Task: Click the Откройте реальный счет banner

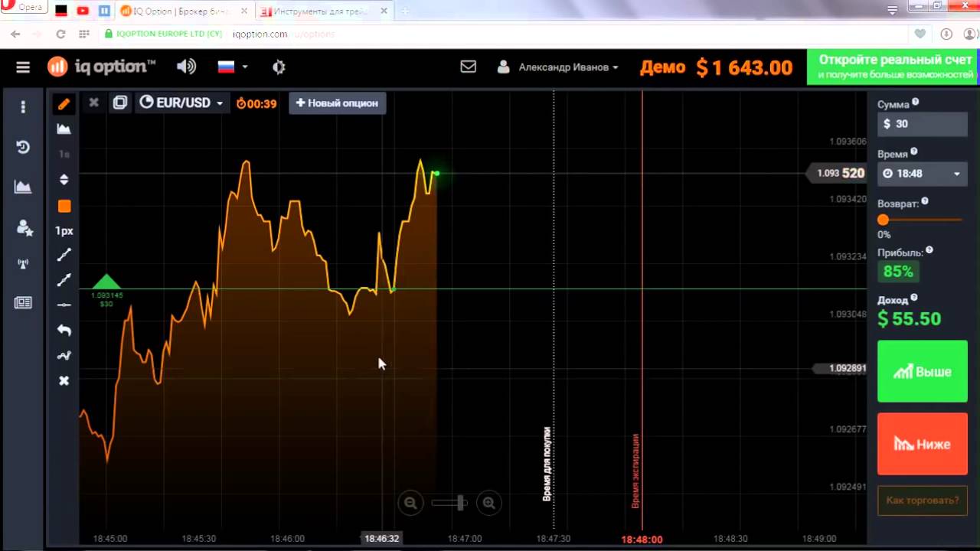Action: point(893,67)
